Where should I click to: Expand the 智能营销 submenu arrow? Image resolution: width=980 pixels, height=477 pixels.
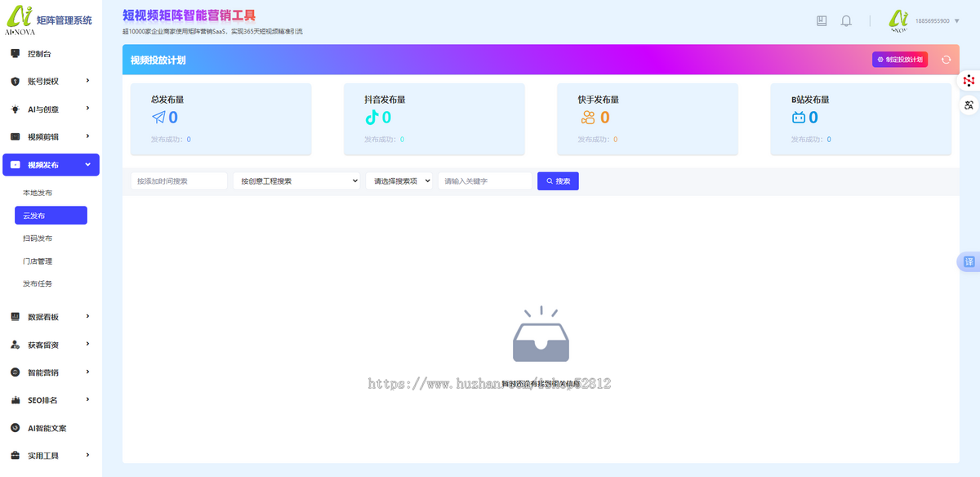(x=87, y=372)
